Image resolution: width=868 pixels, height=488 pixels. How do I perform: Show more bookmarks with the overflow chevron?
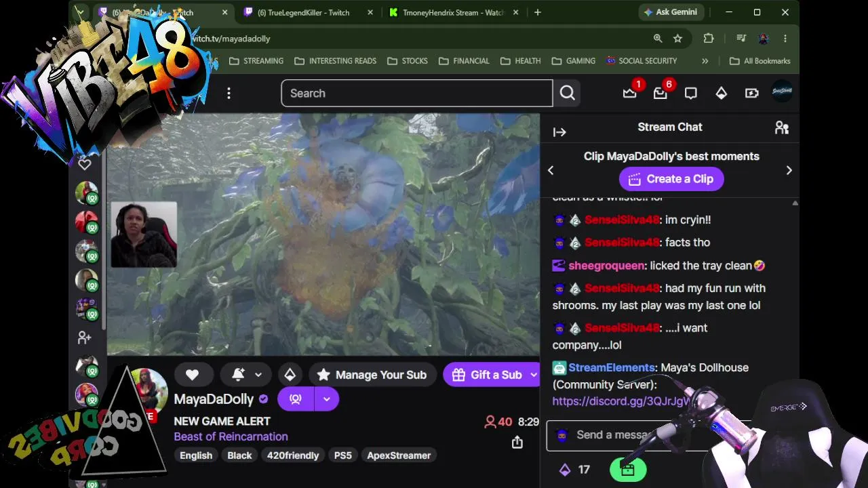[705, 61]
